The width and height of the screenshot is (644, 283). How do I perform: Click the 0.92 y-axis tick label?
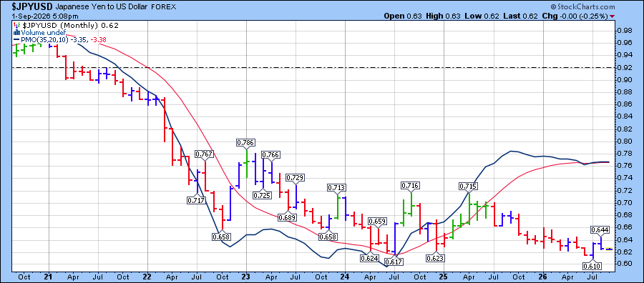[625, 68]
